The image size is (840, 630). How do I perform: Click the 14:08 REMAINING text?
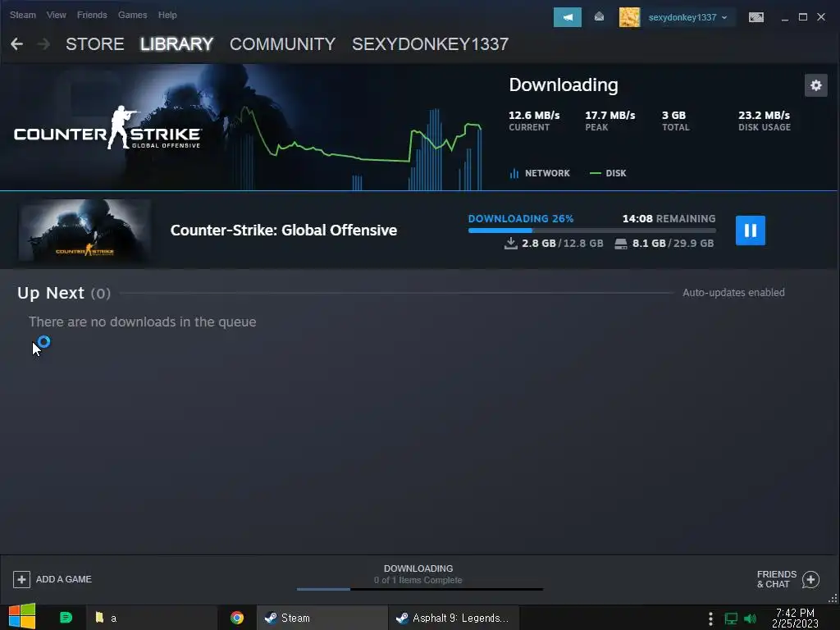pyautogui.click(x=669, y=218)
